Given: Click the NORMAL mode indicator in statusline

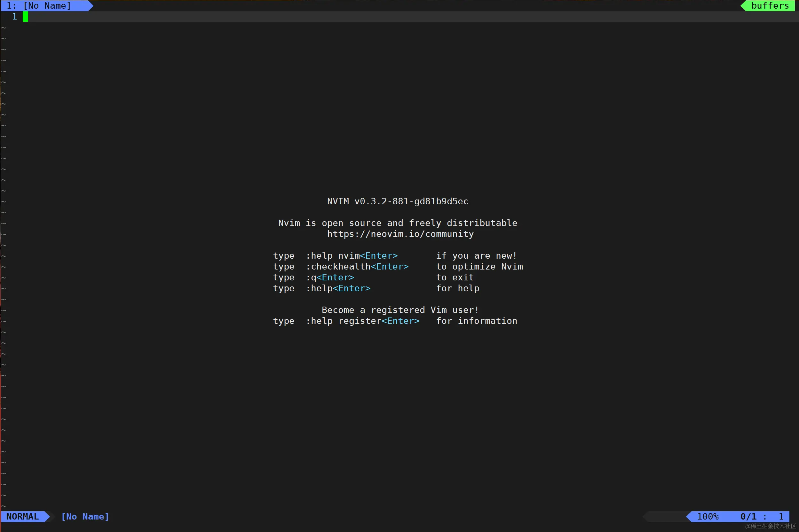Looking at the screenshot, I should (22, 516).
